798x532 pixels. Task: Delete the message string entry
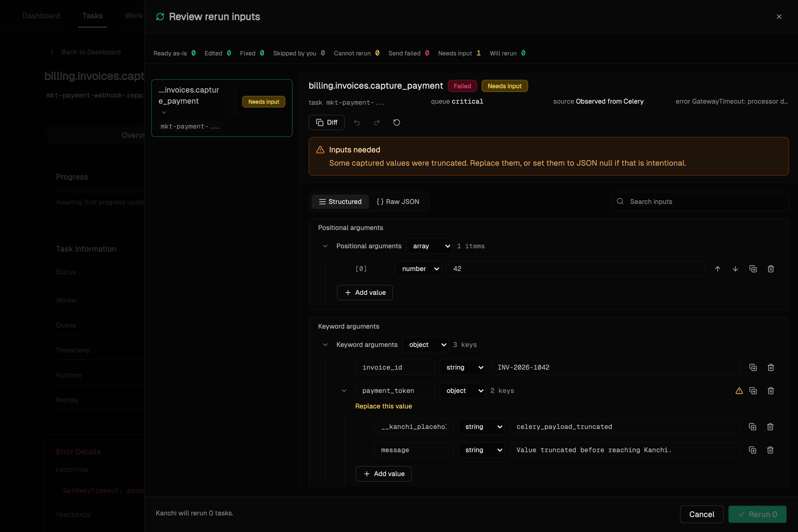770,450
